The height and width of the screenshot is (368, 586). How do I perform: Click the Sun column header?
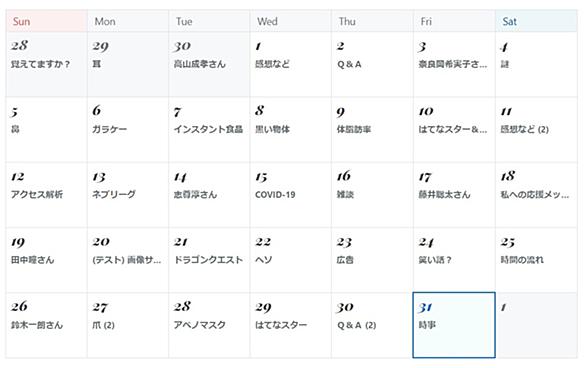point(47,21)
